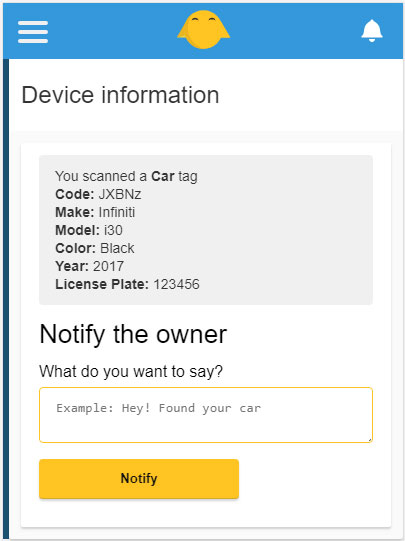
Task: Click the License Plate number 123456
Action: [176, 284]
